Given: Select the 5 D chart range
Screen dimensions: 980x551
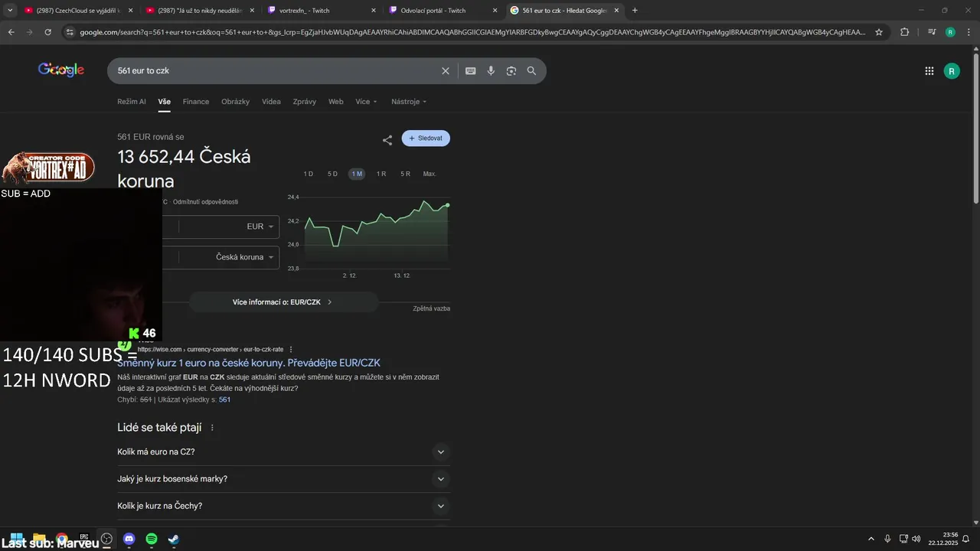Looking at the screenshot, I should pyautogui.click(x=332, y=174).
